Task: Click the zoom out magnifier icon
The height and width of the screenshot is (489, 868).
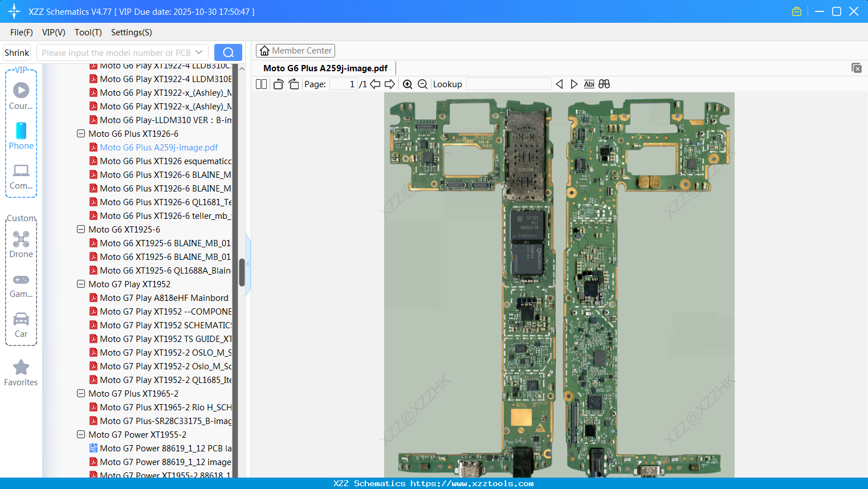Action: coord(422,84)
